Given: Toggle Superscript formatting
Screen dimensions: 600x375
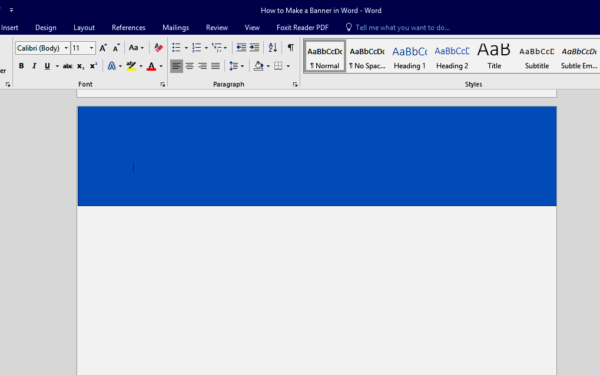Looking at the screenshot, I should (x=93, y=66).
